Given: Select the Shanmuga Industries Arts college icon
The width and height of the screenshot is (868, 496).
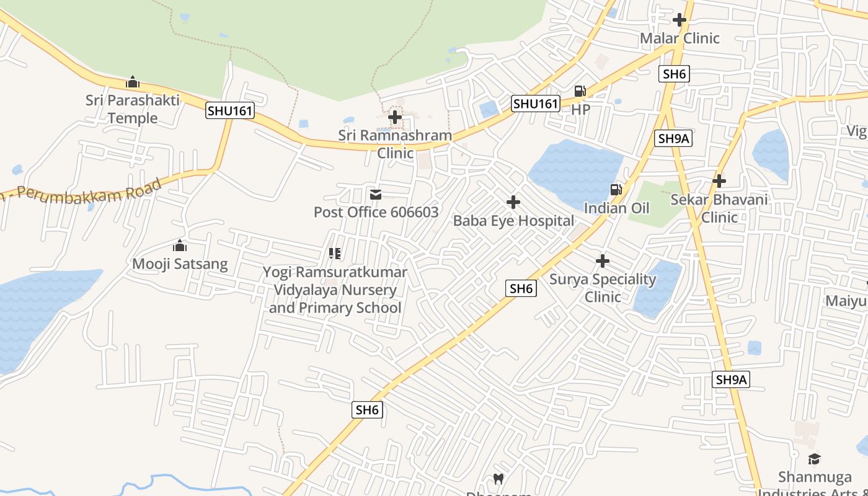Looking at the screenshot, I should point(814,459).
